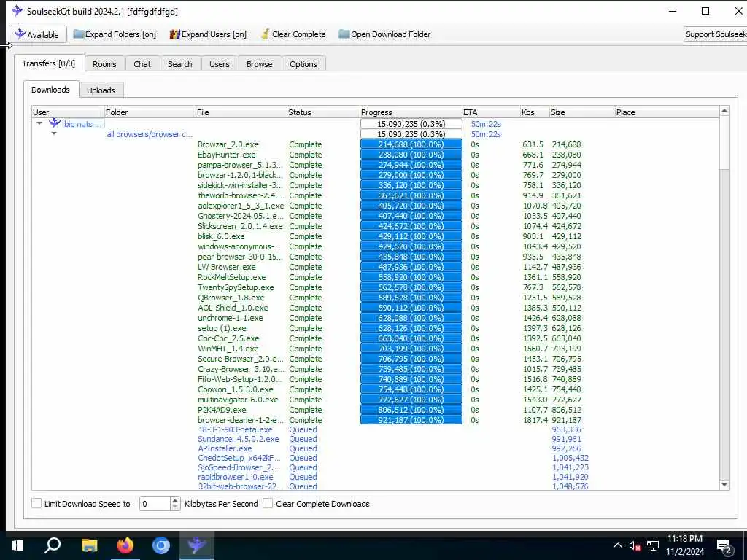Click the Browzar_2.0.exe progress bar
The image size is (747, 560).
point(411,144)
